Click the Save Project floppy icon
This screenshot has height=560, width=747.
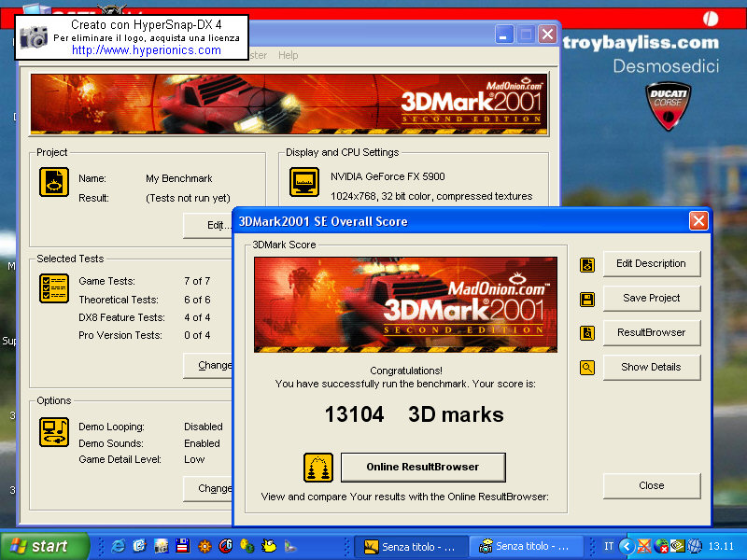pos(587,299)
